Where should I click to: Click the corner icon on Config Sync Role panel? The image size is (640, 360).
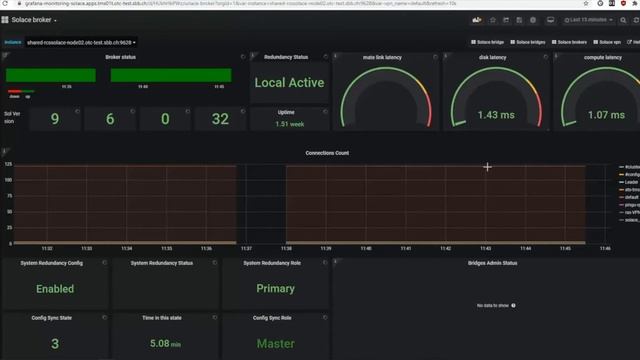point(325,317)
